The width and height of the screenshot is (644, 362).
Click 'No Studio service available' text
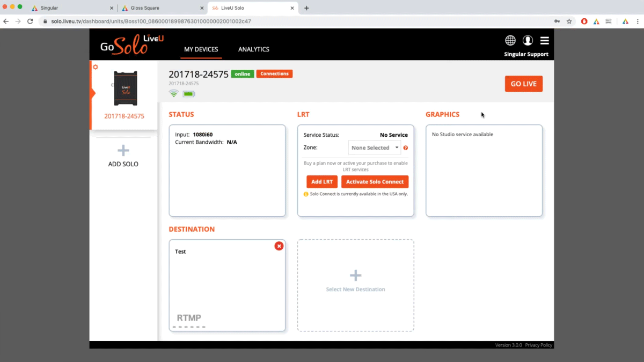(463, 135)
